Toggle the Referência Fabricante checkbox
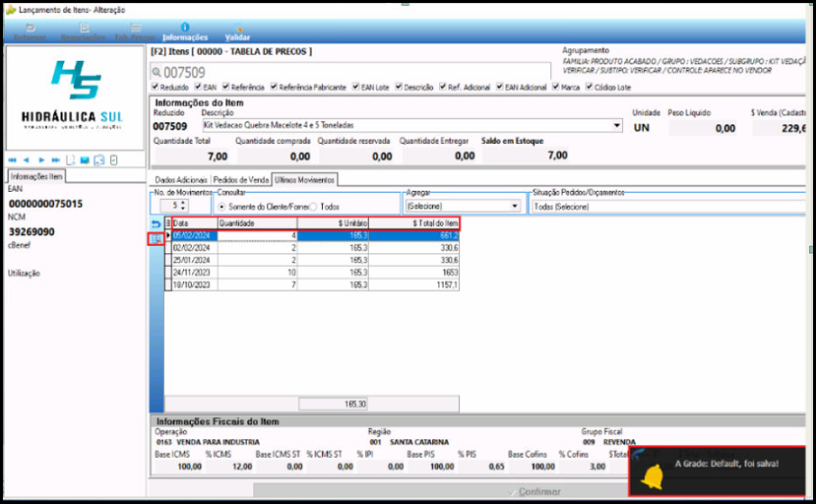Viewport: 816px width, 504px height. [274, 87]
